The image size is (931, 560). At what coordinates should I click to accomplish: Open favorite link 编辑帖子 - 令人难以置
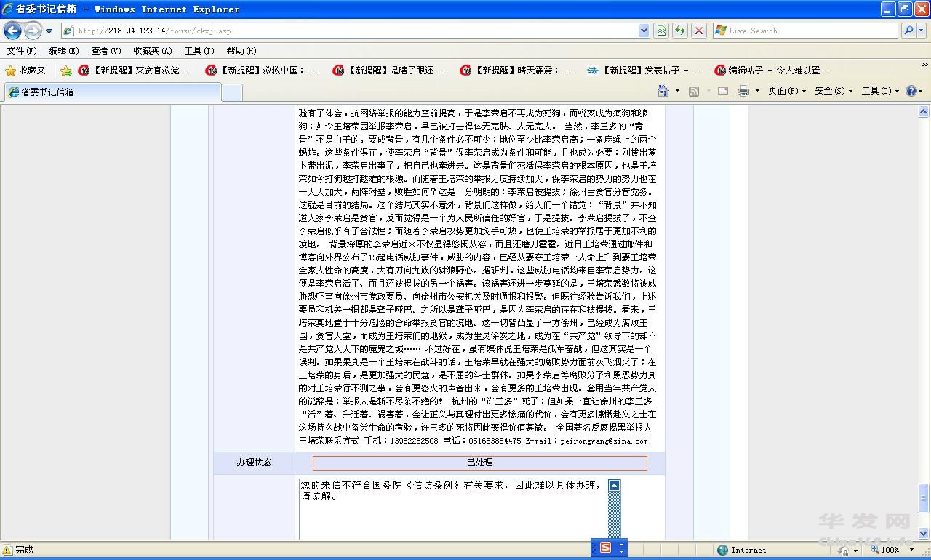773,71
